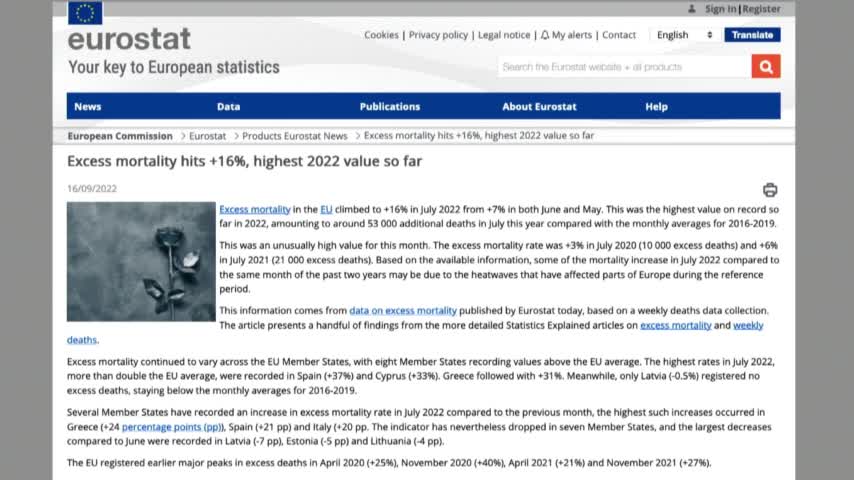Click the Translate button
Screen dimensions: 854x480
[752, 35]
